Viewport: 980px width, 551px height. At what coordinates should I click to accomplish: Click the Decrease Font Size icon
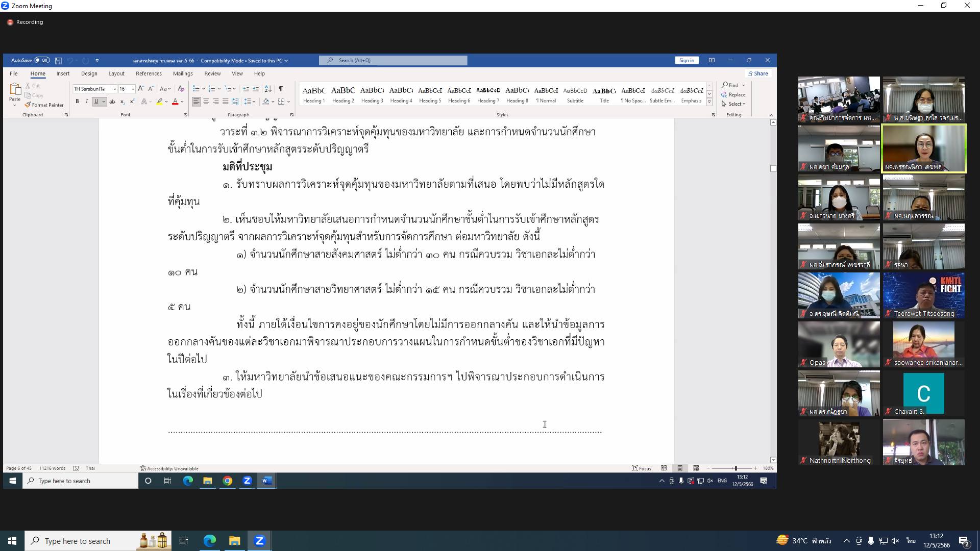150,89
